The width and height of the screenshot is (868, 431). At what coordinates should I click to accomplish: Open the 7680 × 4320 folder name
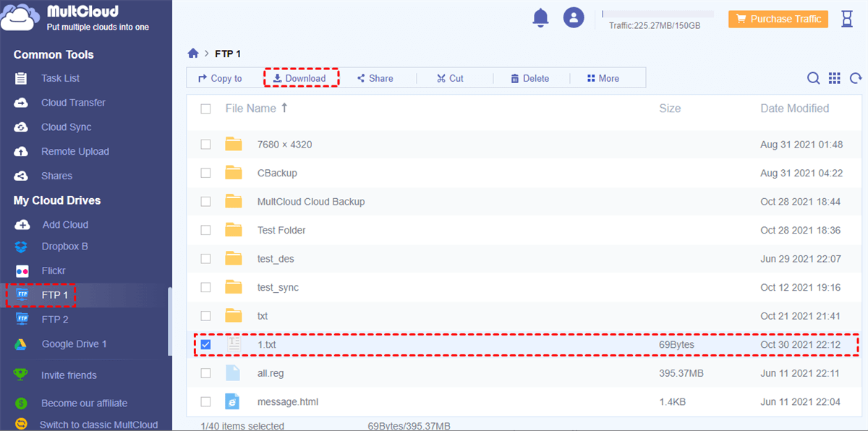285,145
